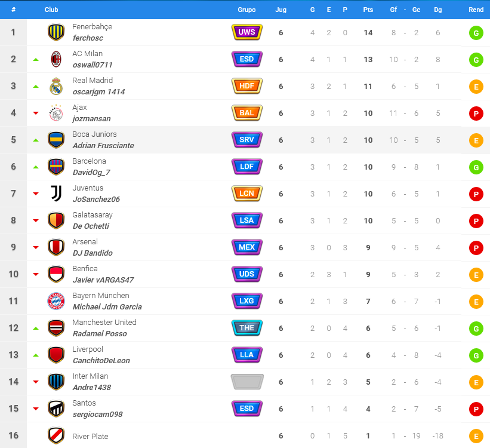Image resolution: width=490 pixels, height=448 pixels.
Task: Open the Boca Juniors club name
Action: click(x=94, y=134)
